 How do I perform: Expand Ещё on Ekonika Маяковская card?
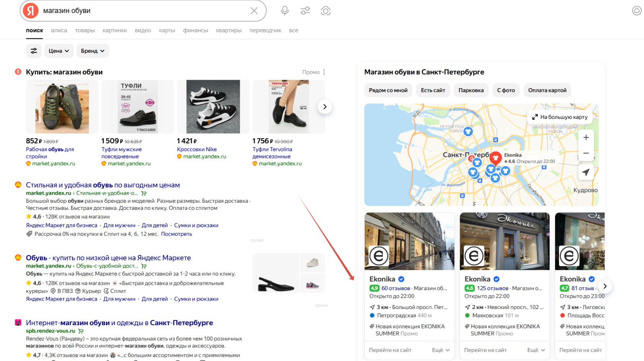pos(536,350)
